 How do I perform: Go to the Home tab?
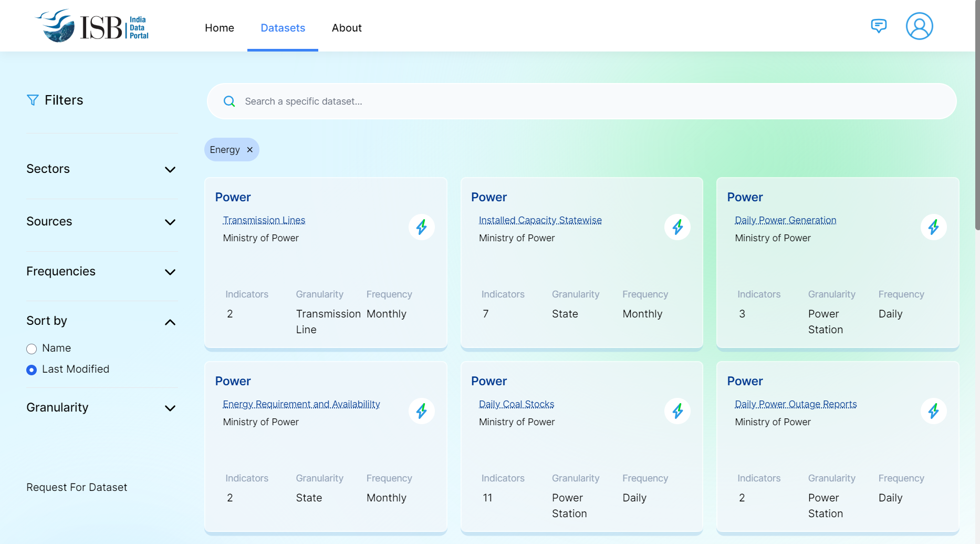coord(220,28)
